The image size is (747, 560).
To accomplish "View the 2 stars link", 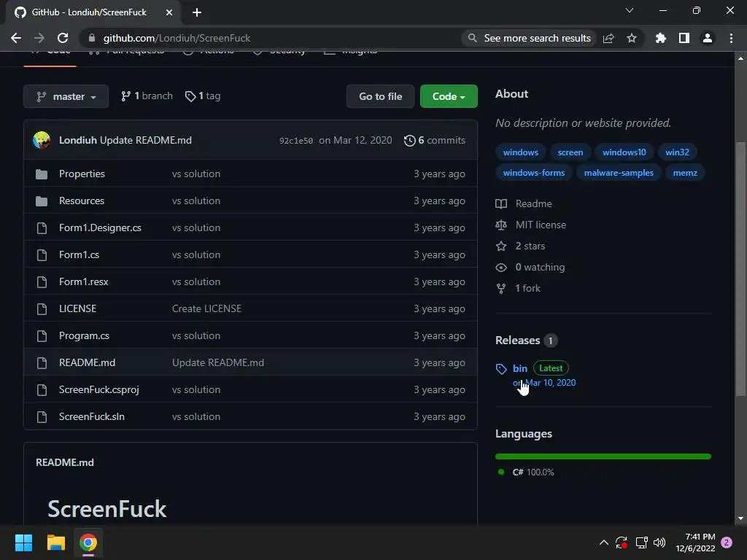I will pos(521,246).
